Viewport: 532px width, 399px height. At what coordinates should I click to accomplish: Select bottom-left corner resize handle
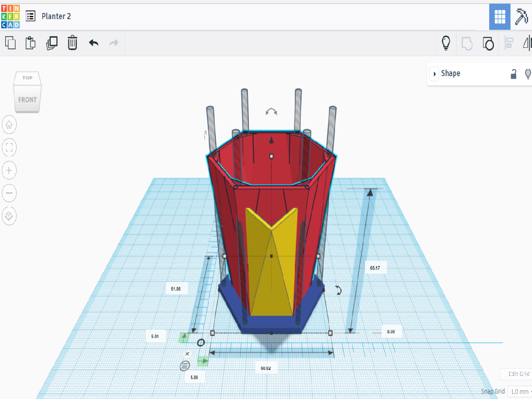click(212, 333)
